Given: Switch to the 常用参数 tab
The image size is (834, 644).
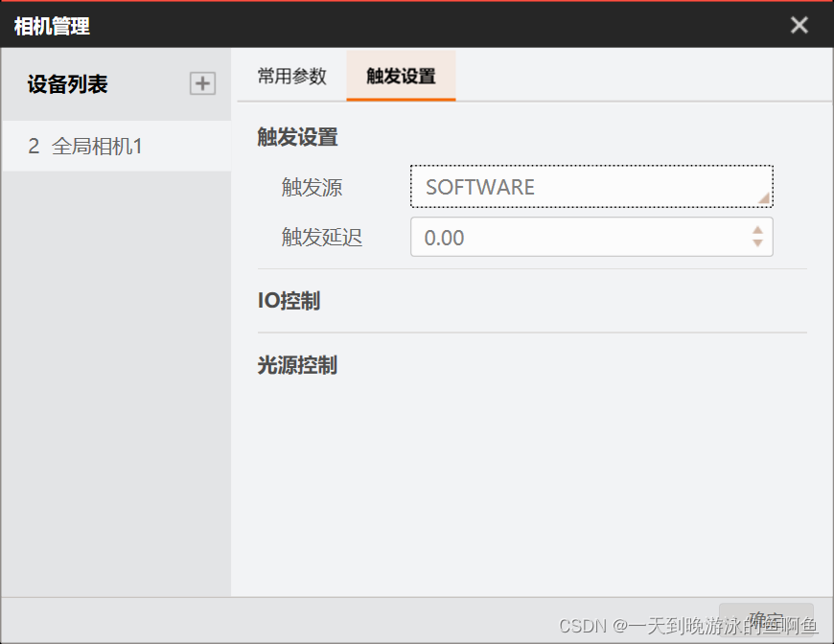Looking at the screenshot, I should pos(291,76).
